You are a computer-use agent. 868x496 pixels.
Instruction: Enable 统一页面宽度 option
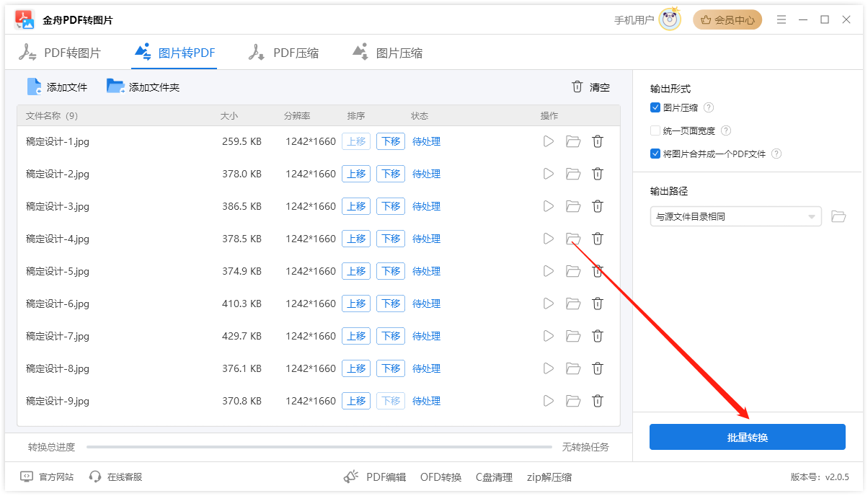(655, 130)
